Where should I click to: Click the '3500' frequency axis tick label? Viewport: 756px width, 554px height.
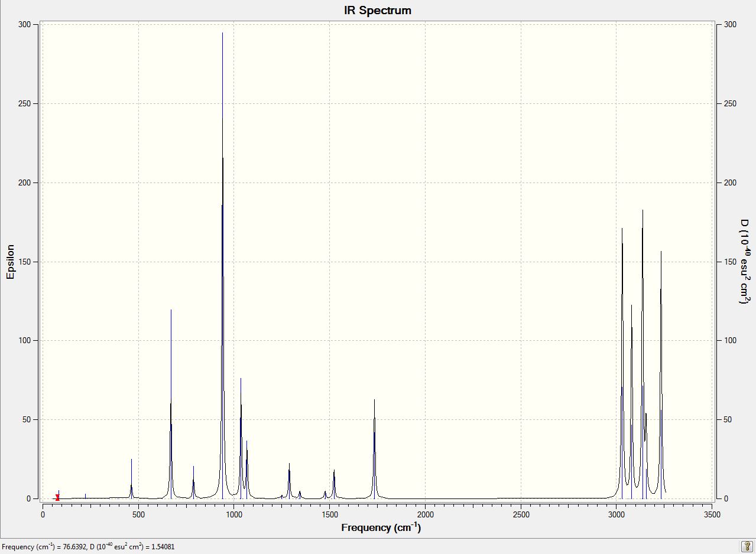[712, 515]
